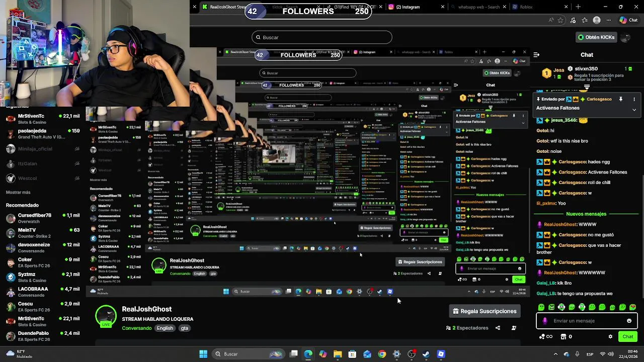
Task: Jump to Nuevos mensajes in chat
Action: [x=586, y=214]
